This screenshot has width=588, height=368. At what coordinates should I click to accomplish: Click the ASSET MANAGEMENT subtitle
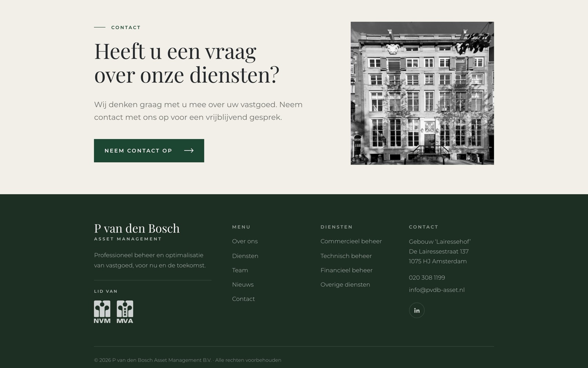(128, 239)
